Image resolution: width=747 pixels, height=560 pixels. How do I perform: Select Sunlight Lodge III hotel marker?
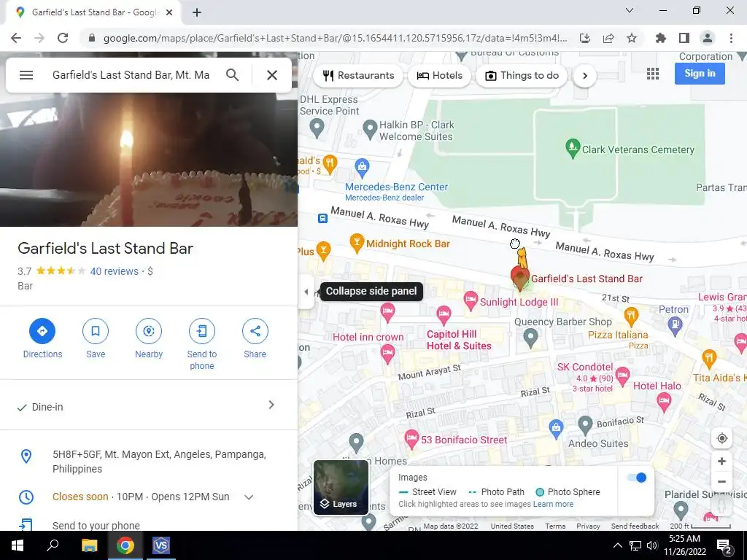coord(471,301)
